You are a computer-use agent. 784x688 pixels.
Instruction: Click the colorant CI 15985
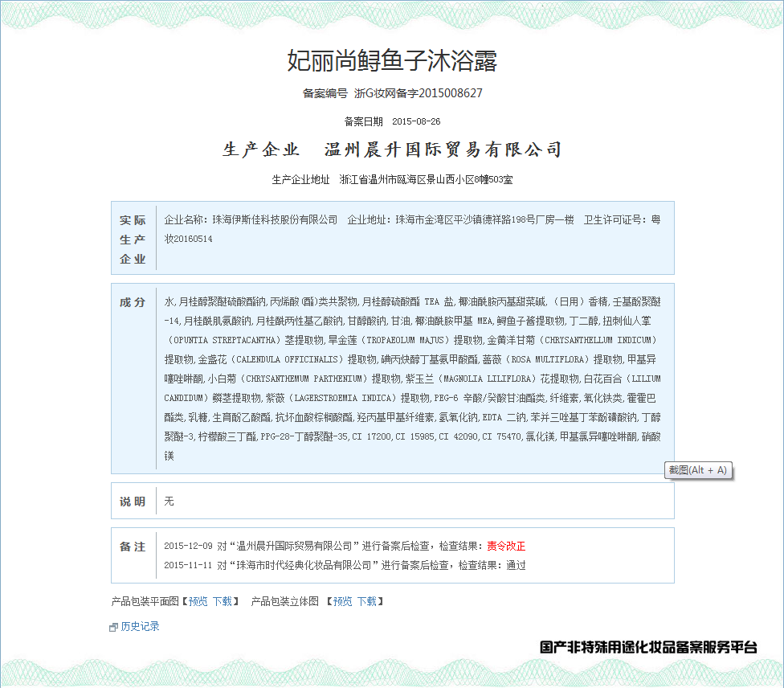[x=415, y=436]
